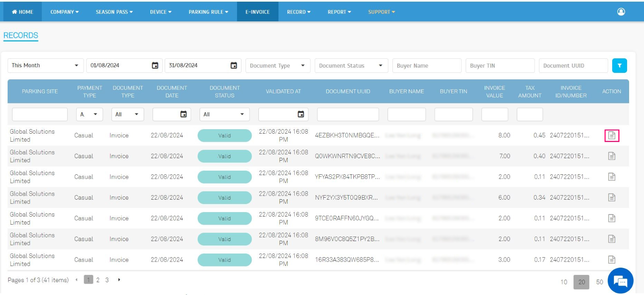The image size is (644, 295).
Task: Open the Validated At column calendar picker
Action: tap(301, 114)
